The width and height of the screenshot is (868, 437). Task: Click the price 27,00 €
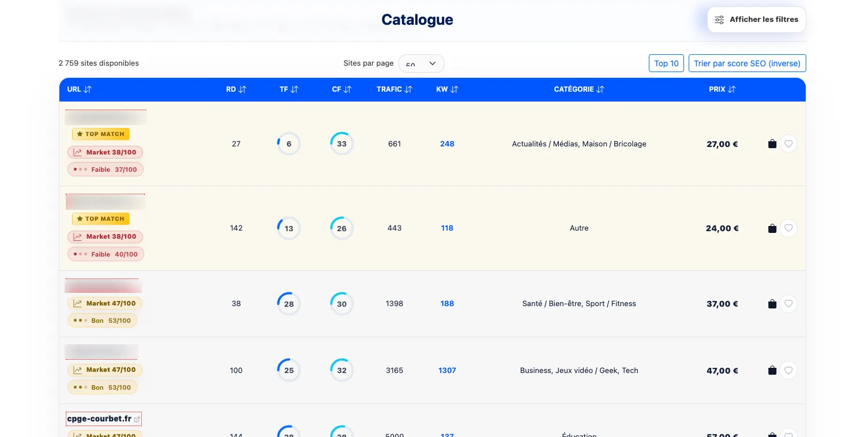(722, 144)
